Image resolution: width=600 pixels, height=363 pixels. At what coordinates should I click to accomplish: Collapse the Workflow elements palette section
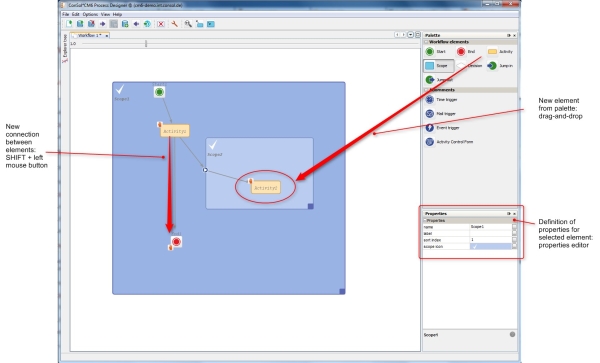coord(426,42)
